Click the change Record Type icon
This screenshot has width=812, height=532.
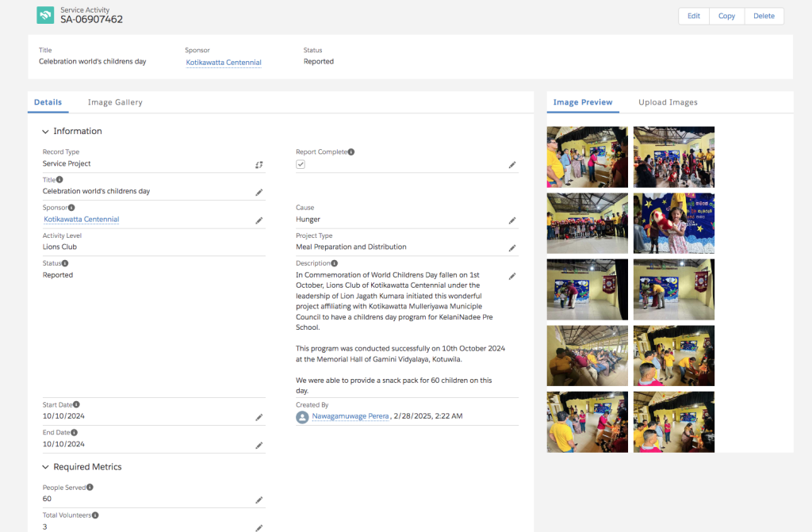tap(259, 165)
